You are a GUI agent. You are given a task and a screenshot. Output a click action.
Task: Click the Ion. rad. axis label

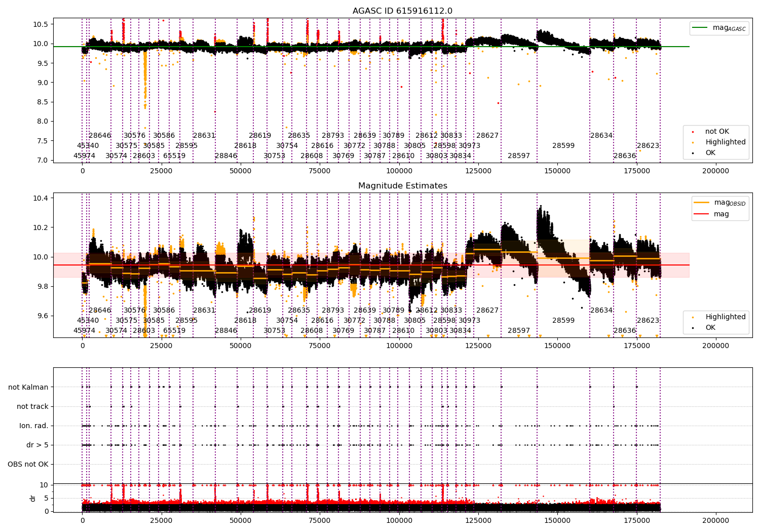click(34, 426)
